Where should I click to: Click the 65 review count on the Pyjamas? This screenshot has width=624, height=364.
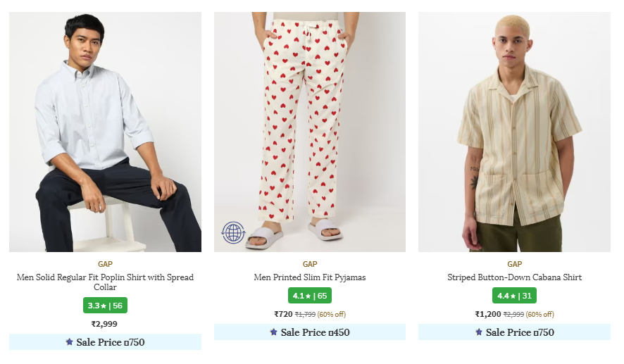[x=322, y=296]
